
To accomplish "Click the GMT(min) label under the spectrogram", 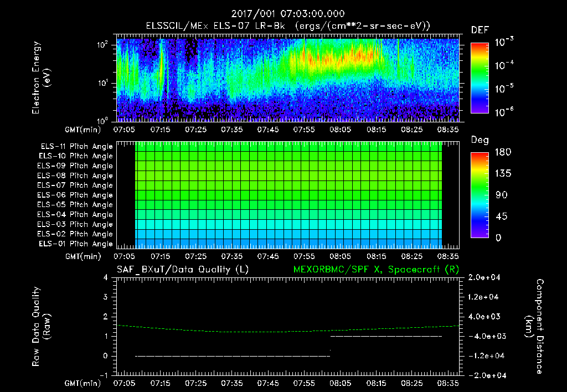I will coord(83,130).
